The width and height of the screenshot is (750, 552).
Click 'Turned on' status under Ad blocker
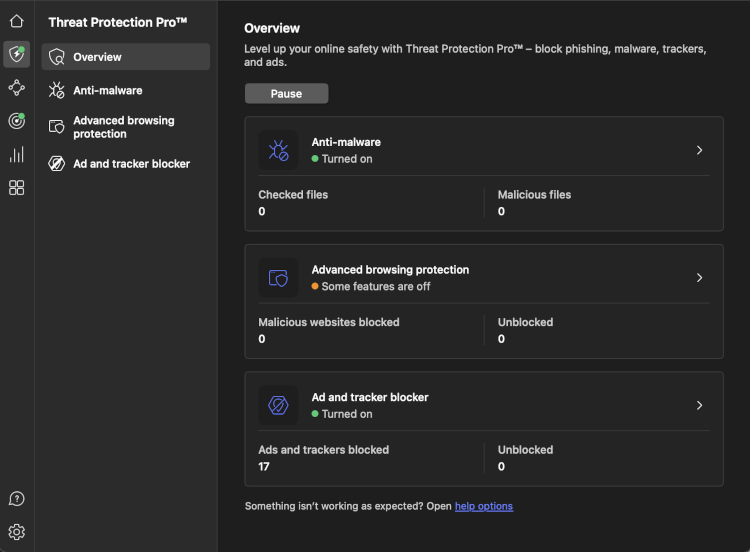click(342, 414)
